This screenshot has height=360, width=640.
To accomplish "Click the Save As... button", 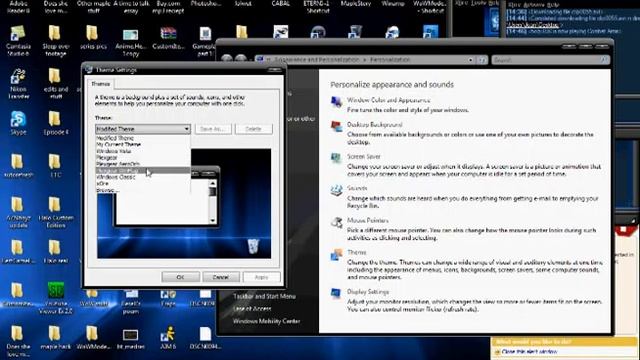I will tap(213, 129).
